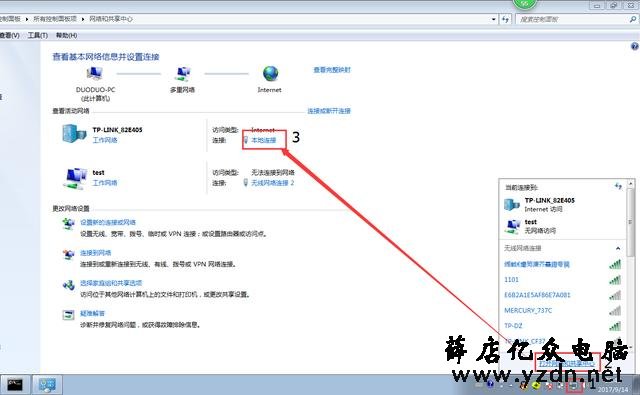
Task: Open the 本地连接 connection link
Action: click(x=264, y=140)
